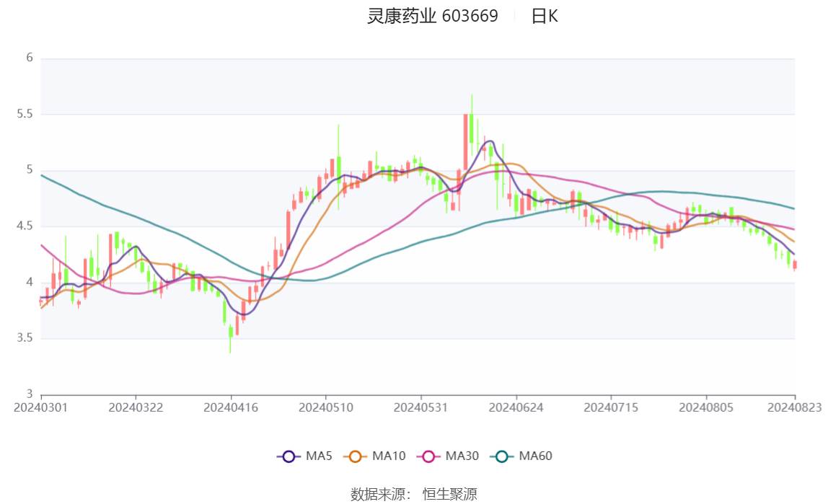Image resolution: width=828 pixels, height=504 pixels.
Task: Toggle the MA5 legend series
Action: tap(304, 456)
